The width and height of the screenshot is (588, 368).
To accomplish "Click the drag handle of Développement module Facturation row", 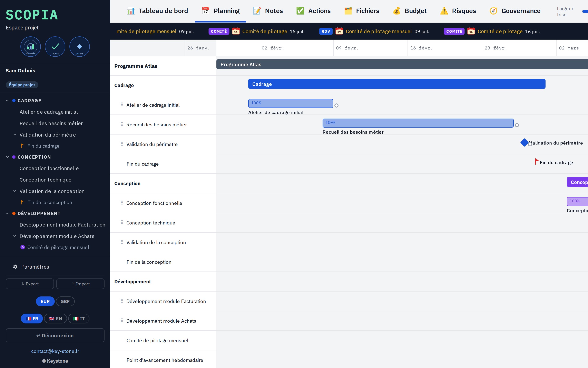I will (122, 301).
